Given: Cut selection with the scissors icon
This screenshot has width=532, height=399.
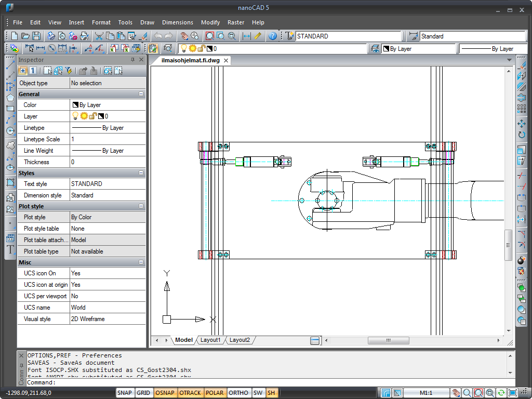Looking at the screenshot, I should click(x=99, y=36).
